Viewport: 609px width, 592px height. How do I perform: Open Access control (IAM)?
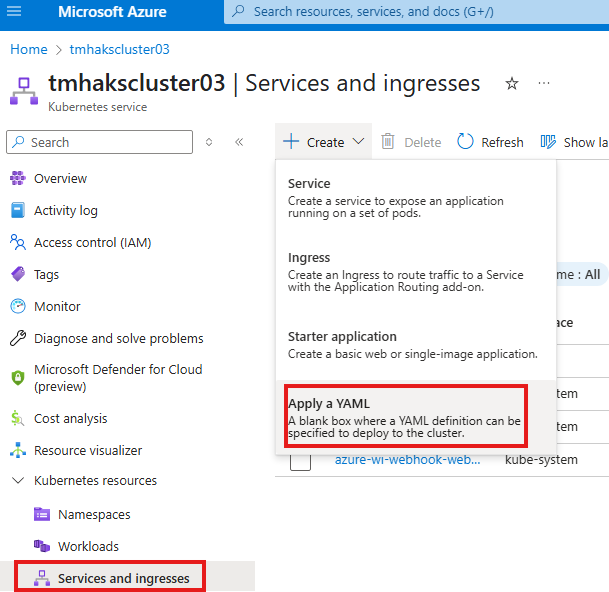point(92,242)
